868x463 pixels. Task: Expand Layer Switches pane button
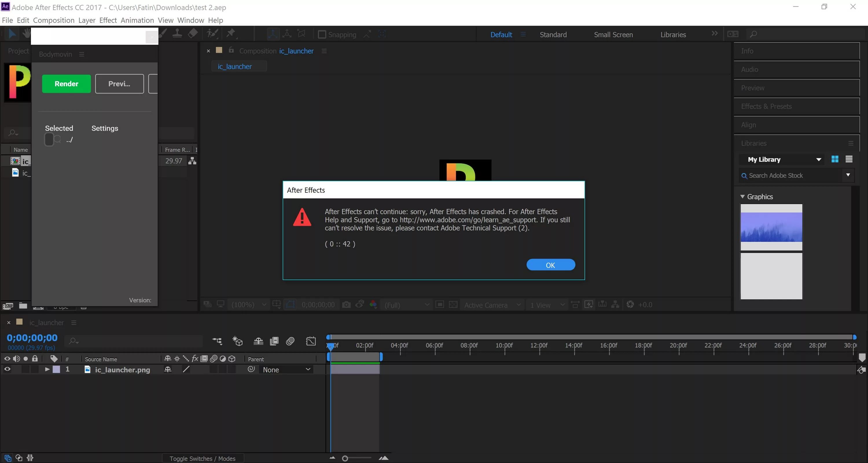(8, 458)
